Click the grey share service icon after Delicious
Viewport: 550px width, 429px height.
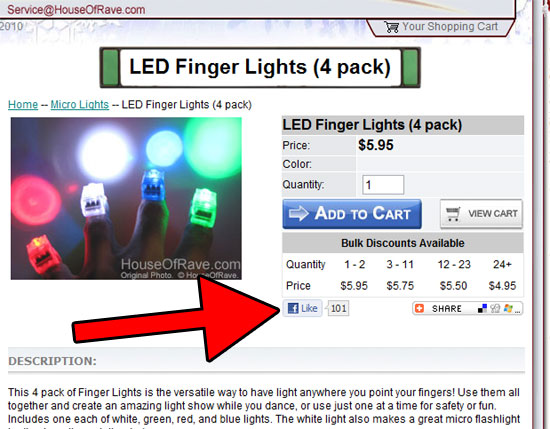click(x=495, y=308)
